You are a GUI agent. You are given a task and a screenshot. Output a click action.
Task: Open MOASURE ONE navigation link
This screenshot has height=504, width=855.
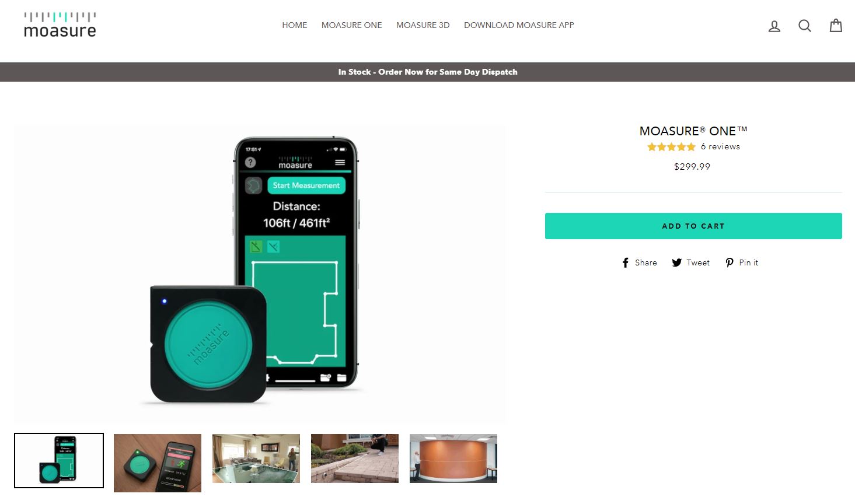352,25
